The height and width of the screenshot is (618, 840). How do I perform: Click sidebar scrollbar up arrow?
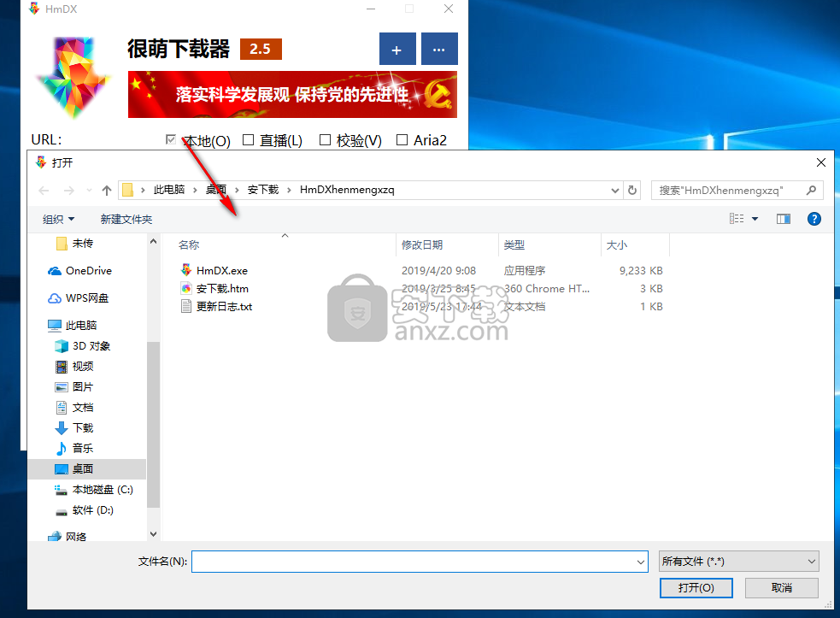153,242
